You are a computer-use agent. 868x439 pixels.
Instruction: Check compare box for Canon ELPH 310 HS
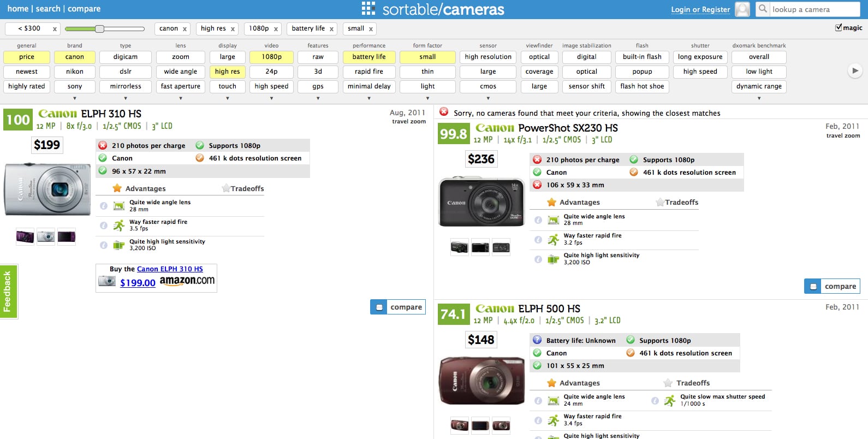click(x=379, y=307)
